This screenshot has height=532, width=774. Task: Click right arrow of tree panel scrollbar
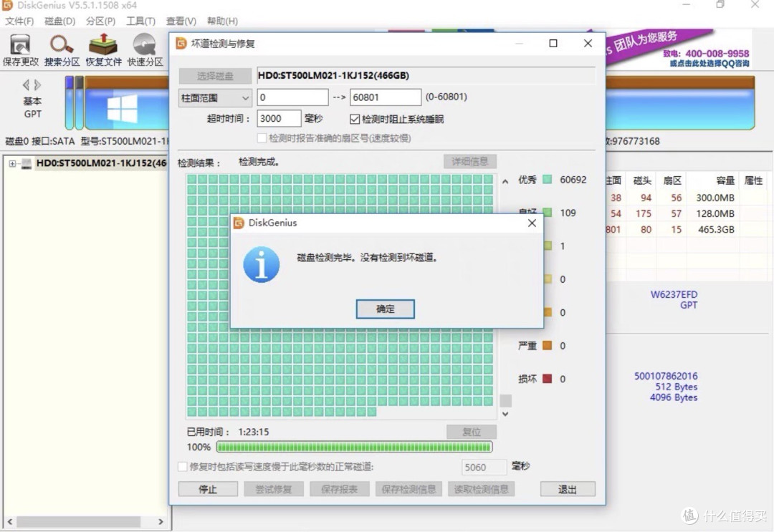[x=161, y=521]
